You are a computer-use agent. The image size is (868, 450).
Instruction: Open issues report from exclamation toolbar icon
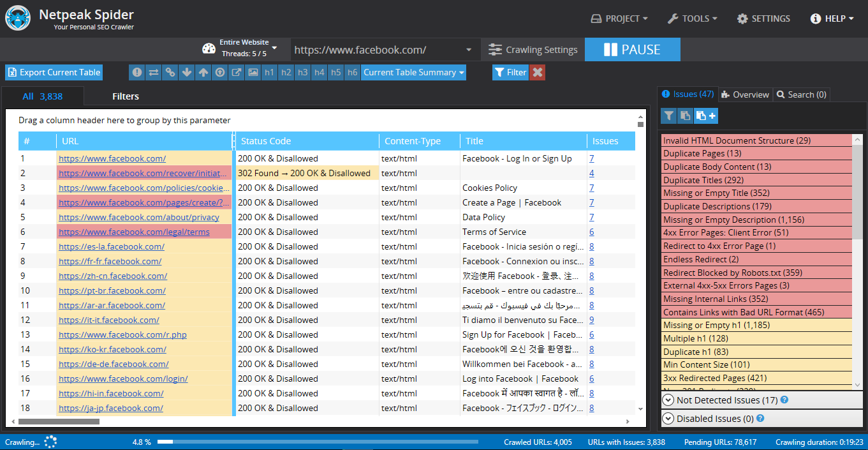point(137,72)
